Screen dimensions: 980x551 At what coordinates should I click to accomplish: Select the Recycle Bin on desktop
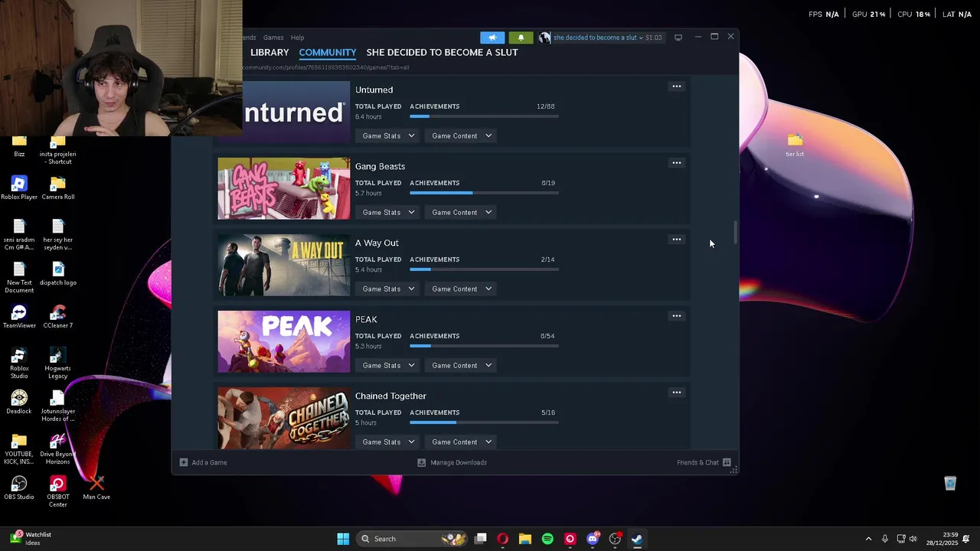[950, 483]
